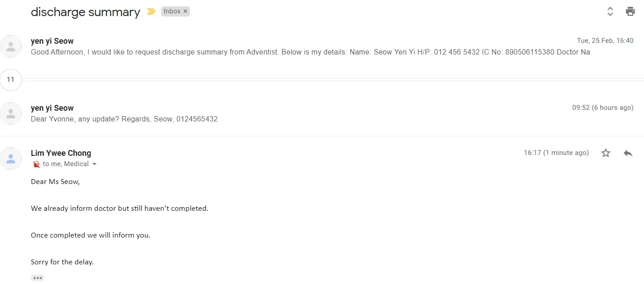Click Lim Ywee Chong's profile avatar

click(11, 158)
